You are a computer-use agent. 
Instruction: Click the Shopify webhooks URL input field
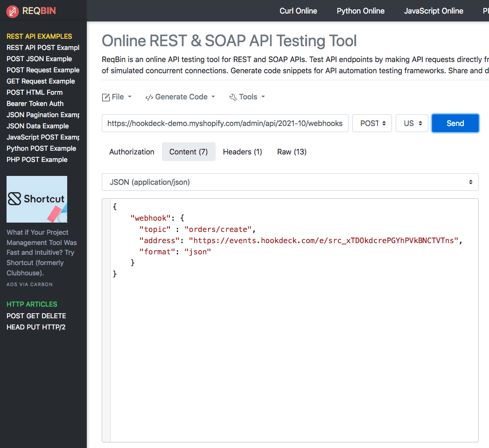[225, 123]
